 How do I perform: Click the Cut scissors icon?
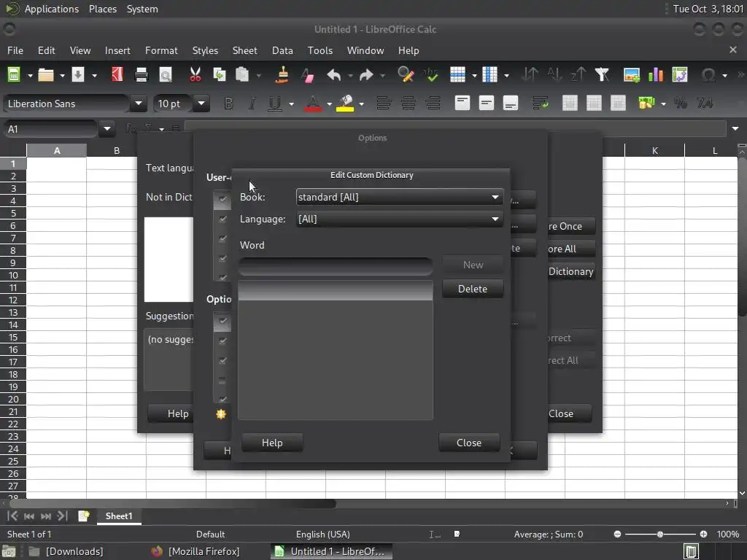195,75
